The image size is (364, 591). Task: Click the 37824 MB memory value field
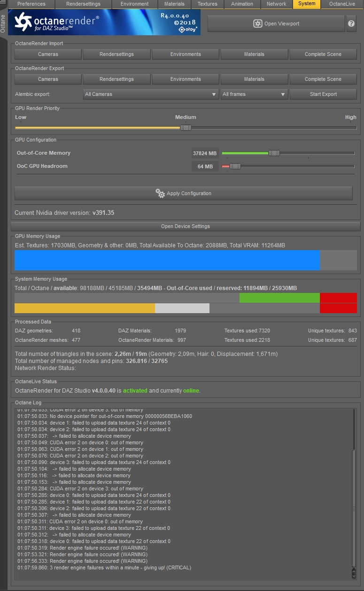[x=205, y=153]
